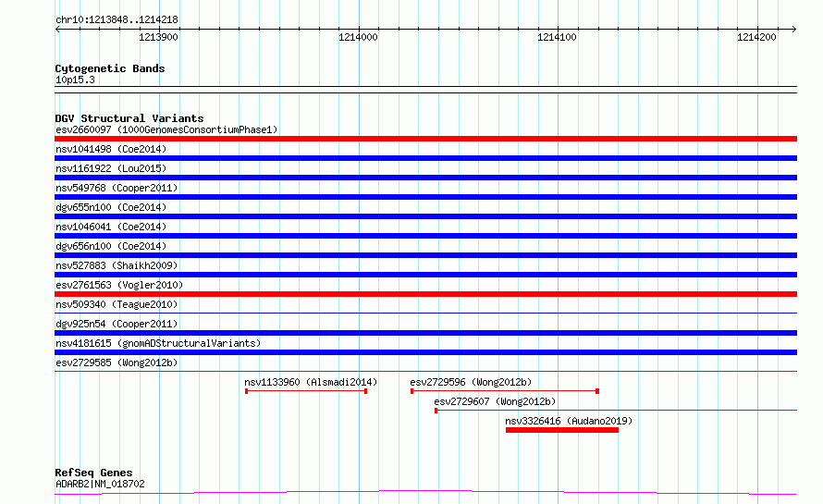Image resolution: width=823 pixels, height=504 pixels.
Task: Click the chr10:1213848..1214218 position label
Action: tap(117, 20)
